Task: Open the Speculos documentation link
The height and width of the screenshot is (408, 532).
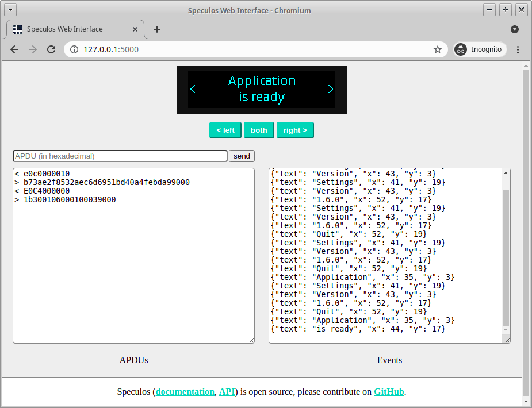Action: click(x=185, y=391)
